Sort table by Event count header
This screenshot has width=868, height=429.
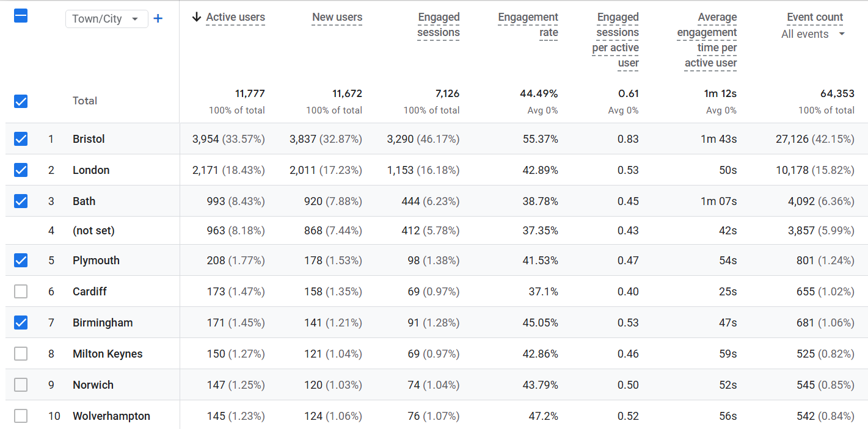[815, 17]
